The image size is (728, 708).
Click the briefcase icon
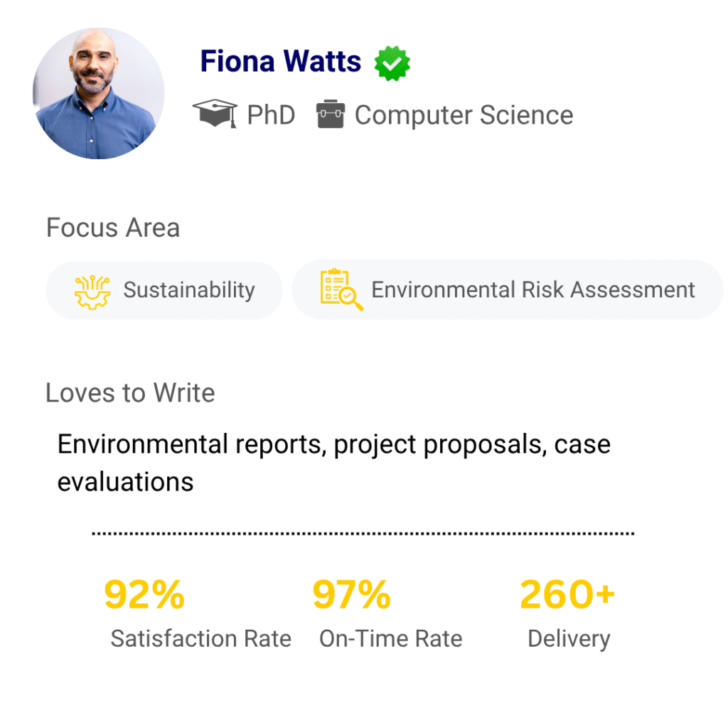331,114
